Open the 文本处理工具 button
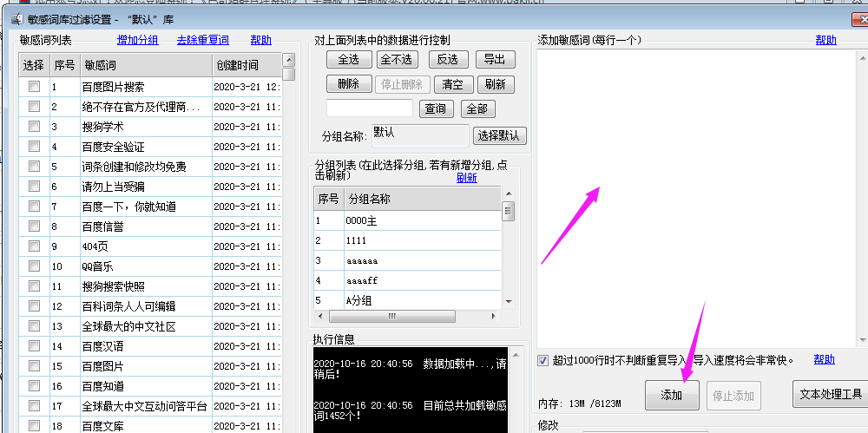 [x=831, y=394]
